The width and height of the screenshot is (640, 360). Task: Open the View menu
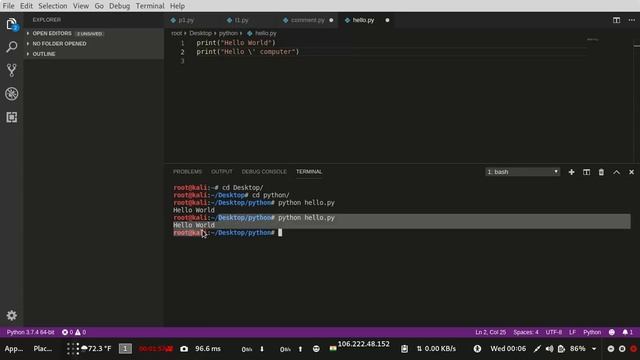click(x=81, y=6)
